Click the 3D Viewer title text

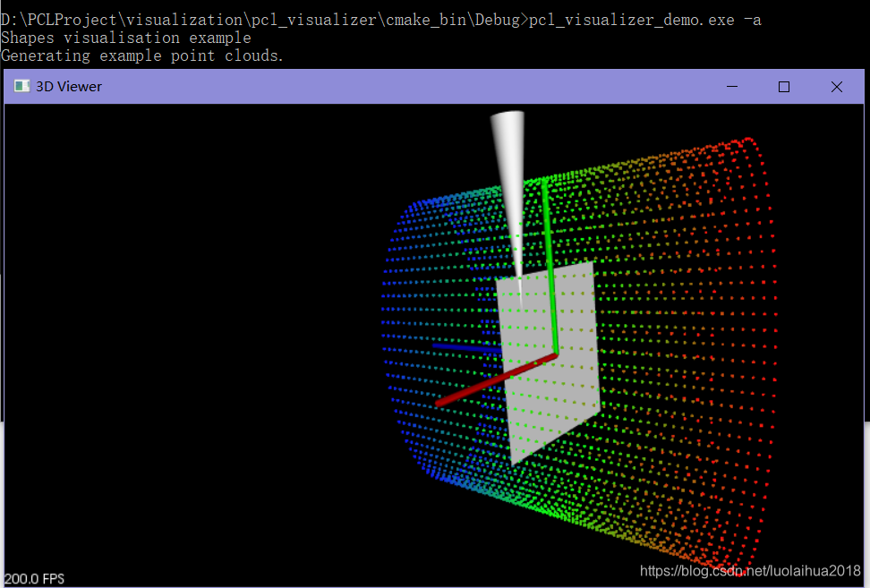69,87
